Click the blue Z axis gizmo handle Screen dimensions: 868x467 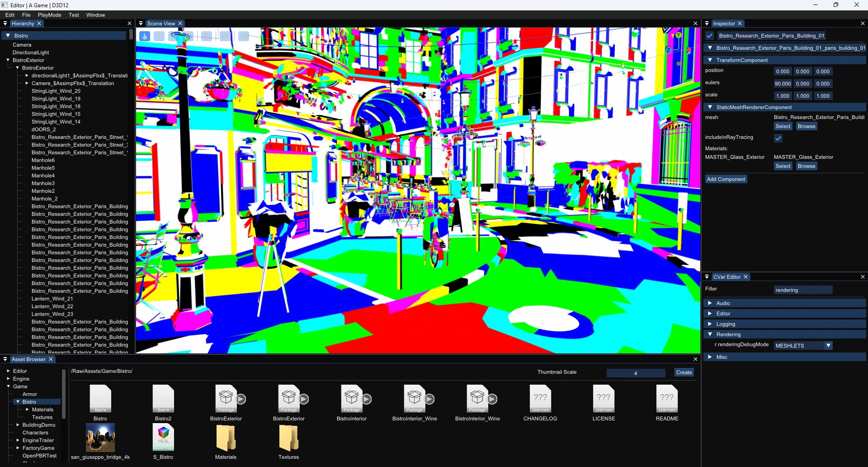point(668,49)
